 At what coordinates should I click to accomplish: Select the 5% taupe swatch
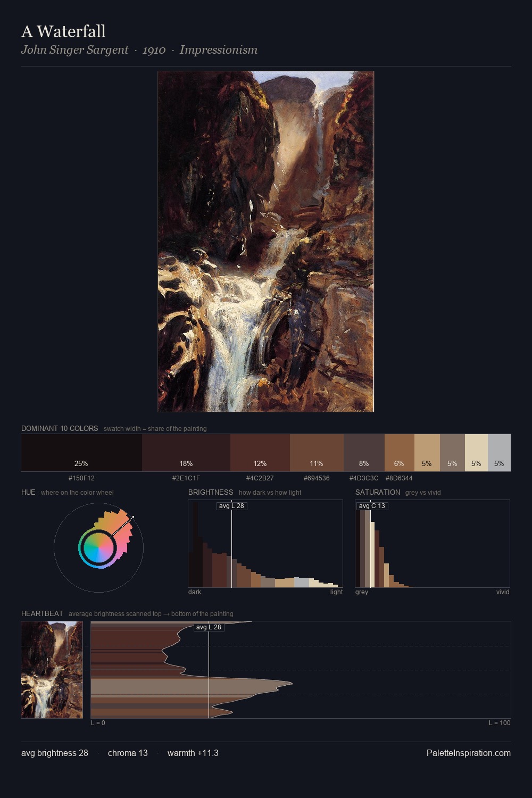pos(452,453)
